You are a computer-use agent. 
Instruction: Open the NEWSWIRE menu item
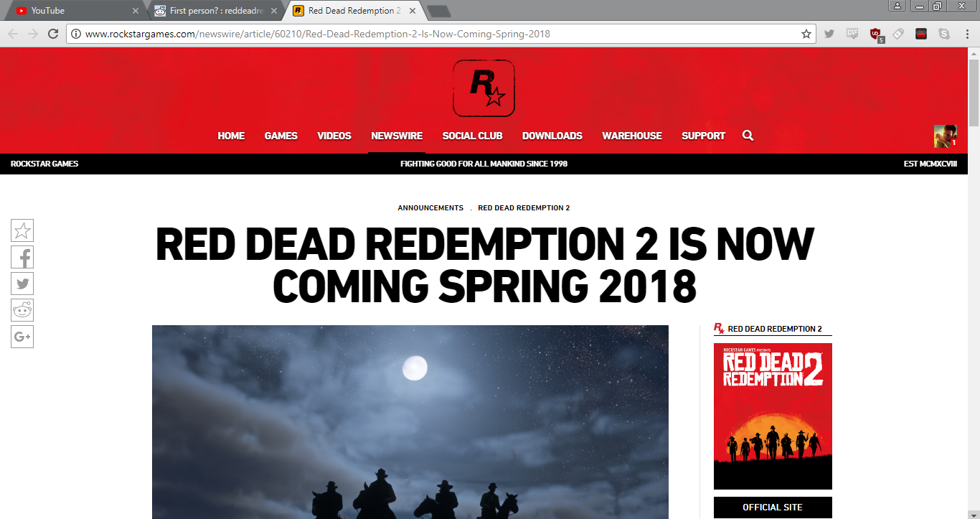click(x=397, y=136)
